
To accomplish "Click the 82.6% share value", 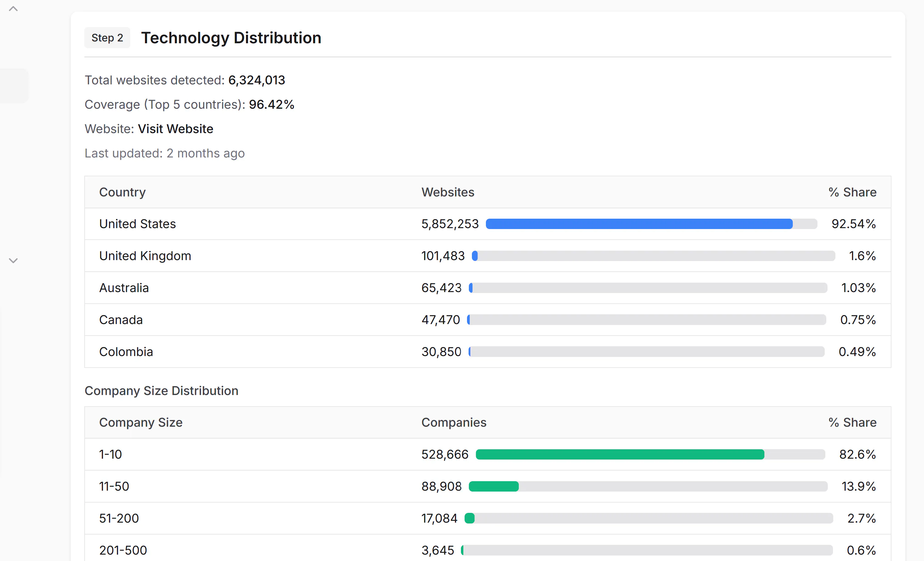I will tap(858, 454).
